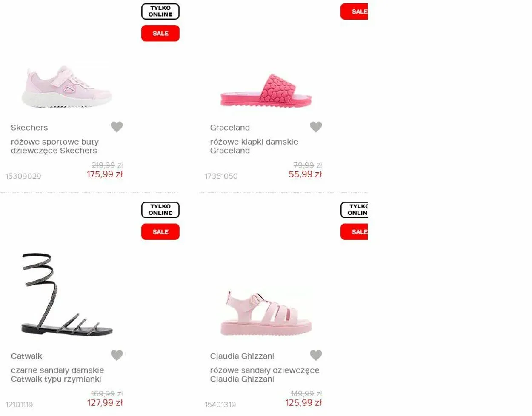Open 'czarne sandały damskie Catwalk typu rzymianki'
The image size is (532, 416).
click(57, 375)
